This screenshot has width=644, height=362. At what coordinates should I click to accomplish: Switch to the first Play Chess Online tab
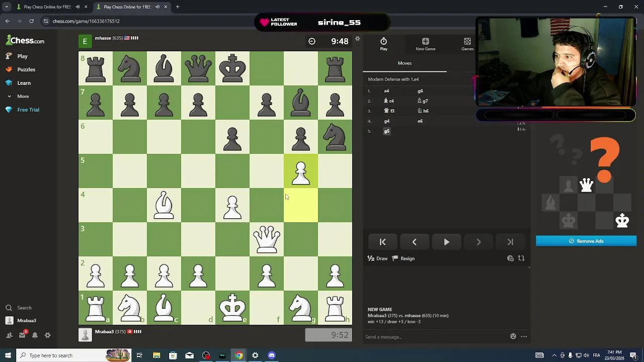[x=47, y=7]
